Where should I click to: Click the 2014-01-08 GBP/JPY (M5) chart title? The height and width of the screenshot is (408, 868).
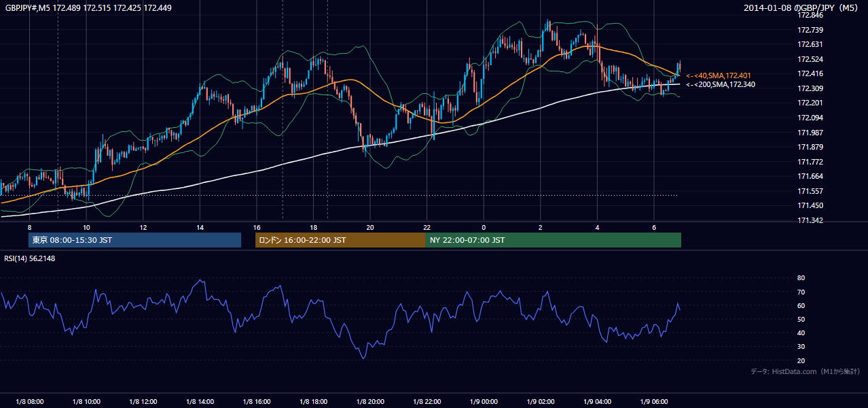[802, 7]
